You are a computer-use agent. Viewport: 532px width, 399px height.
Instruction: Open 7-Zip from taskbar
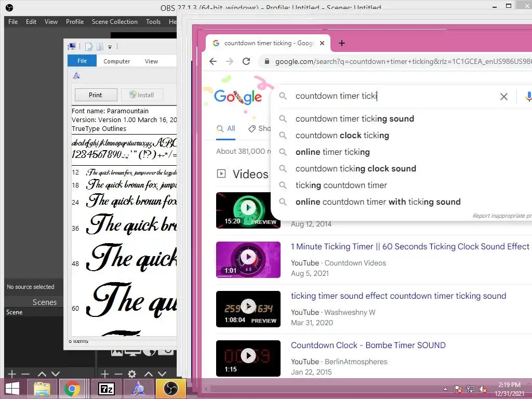coord(106,389)
